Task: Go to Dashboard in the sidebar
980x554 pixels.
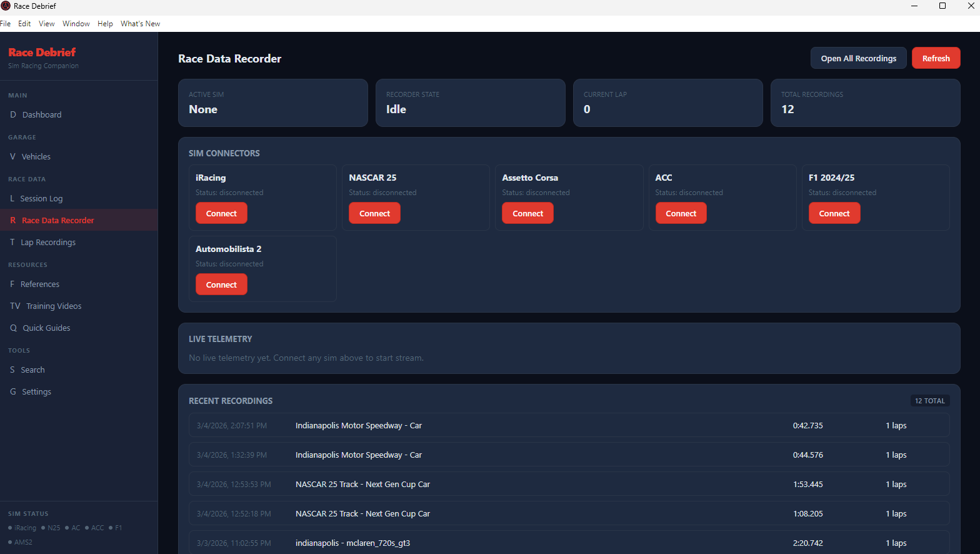Action: pos(79,114)
